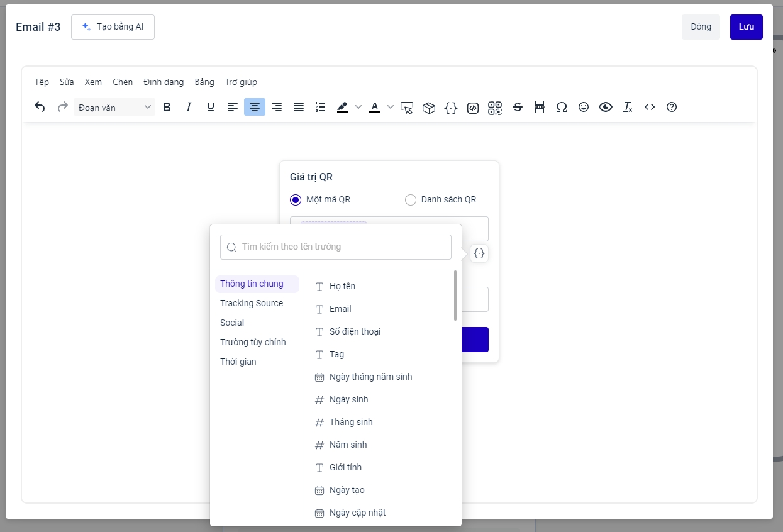783x532 pixels.
Task: Click the "Lưu" save button
Action: [746, 27]
